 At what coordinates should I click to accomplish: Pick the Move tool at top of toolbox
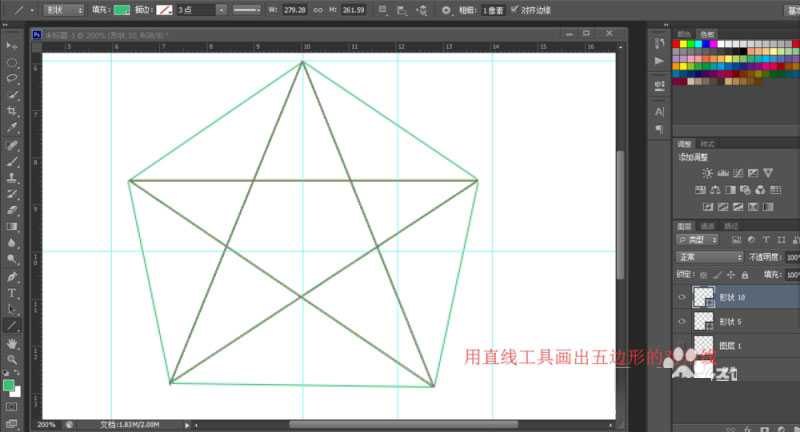(12, 45)
